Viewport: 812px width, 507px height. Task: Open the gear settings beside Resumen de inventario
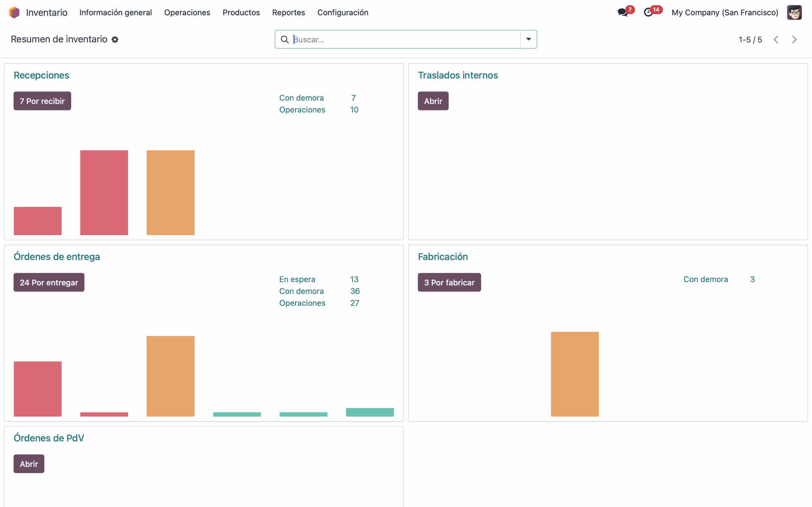click(115, 40)
